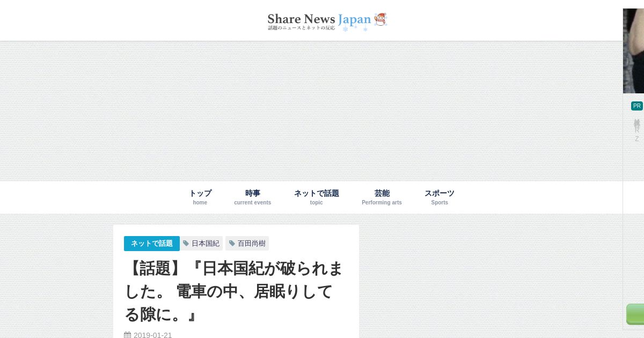Click the snowman icon beside the logo
The height and width of the screenshot is (338, 644).
point(380,19)
